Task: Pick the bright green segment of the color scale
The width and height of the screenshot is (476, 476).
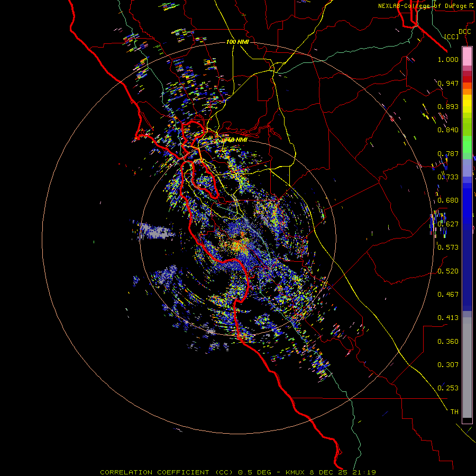Action: 467,144
